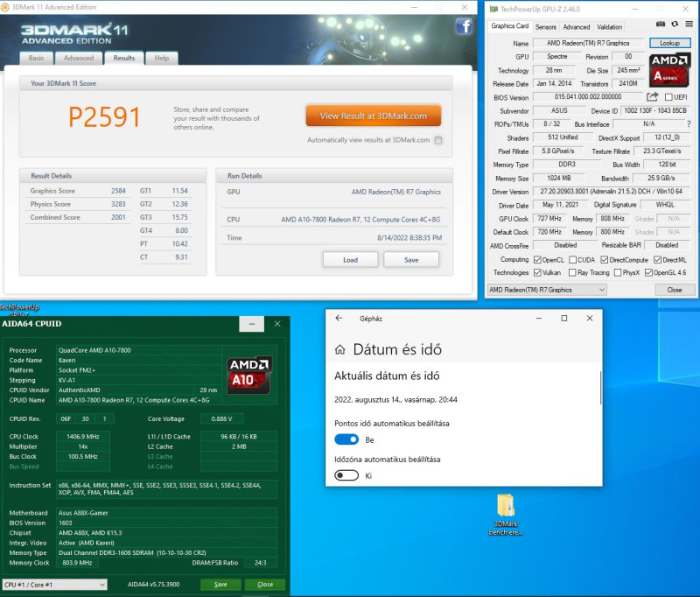Open the GPU selection dropdown in GPU-Z
Image resolution: width=700 pixels, height=597 pixels.
tap(547, 290)
